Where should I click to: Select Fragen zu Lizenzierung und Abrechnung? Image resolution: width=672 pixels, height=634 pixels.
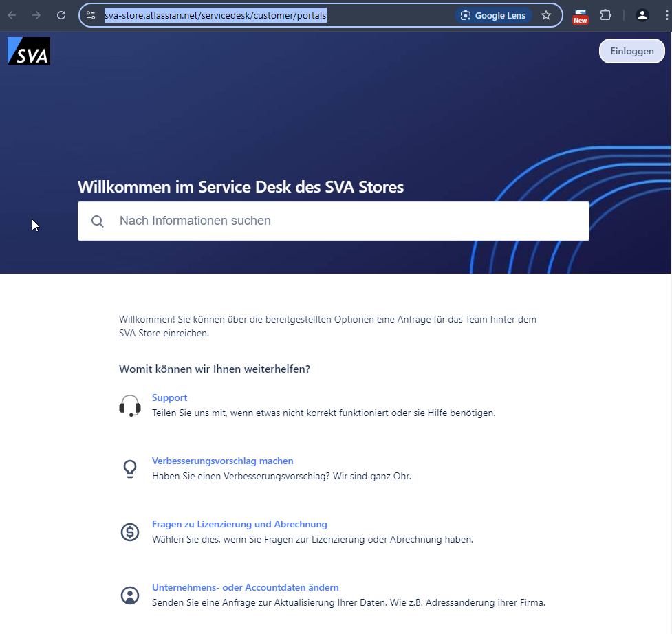click(x=239, y=525)
